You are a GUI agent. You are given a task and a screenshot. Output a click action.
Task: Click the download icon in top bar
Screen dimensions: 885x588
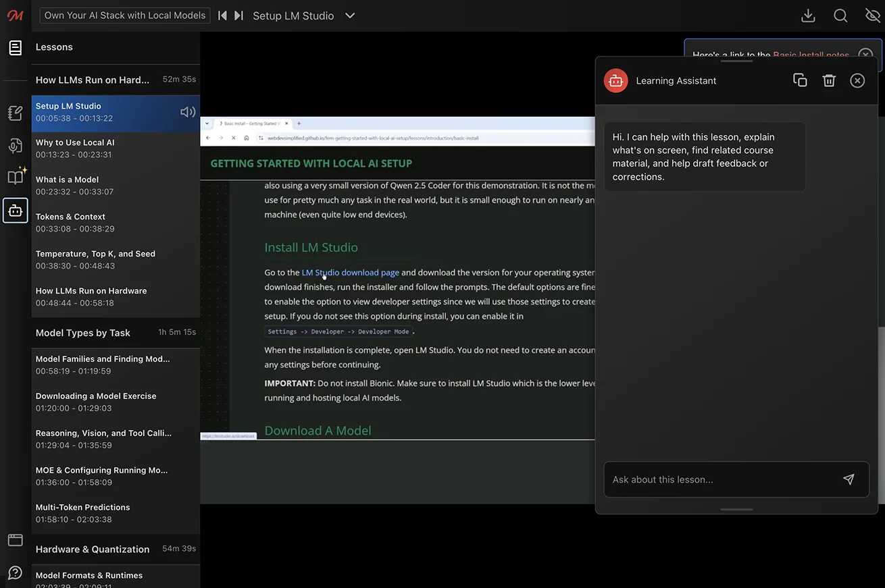click(x=808, y=16)
